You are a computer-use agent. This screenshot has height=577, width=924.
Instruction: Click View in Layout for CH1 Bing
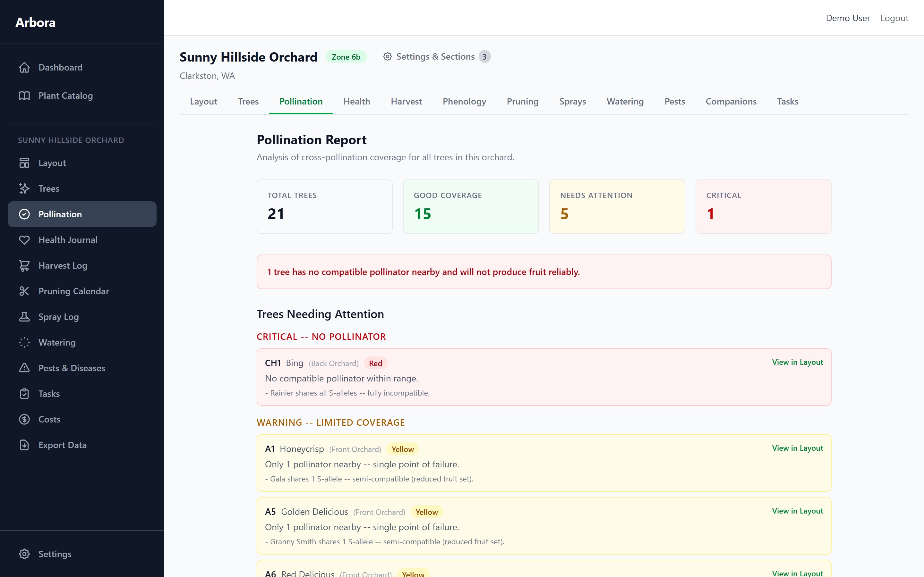797,362
